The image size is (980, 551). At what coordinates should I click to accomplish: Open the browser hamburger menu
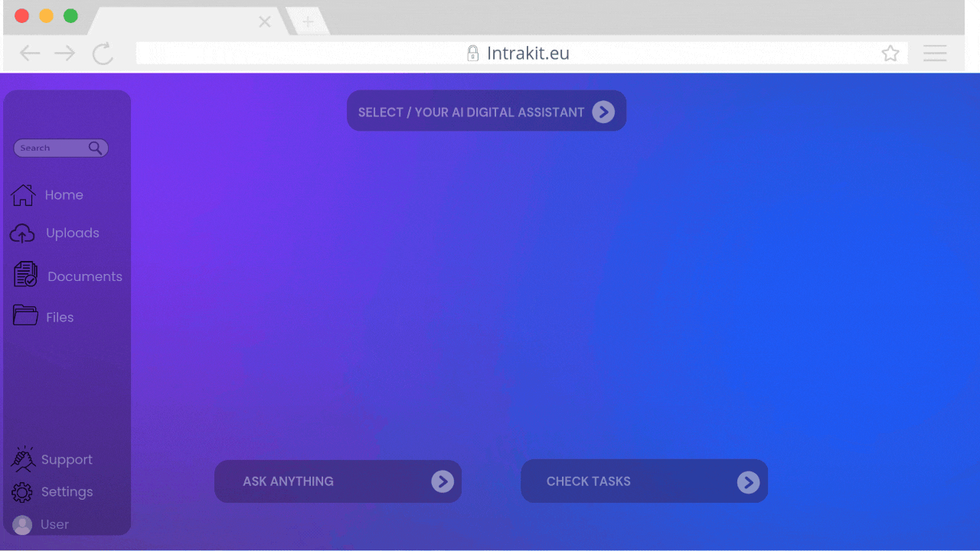pos(935,53)
